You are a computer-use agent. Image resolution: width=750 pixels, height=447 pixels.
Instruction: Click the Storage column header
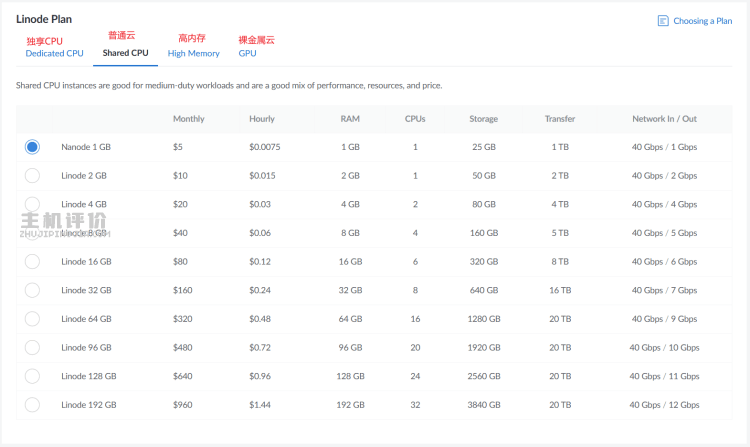point(483,119)
